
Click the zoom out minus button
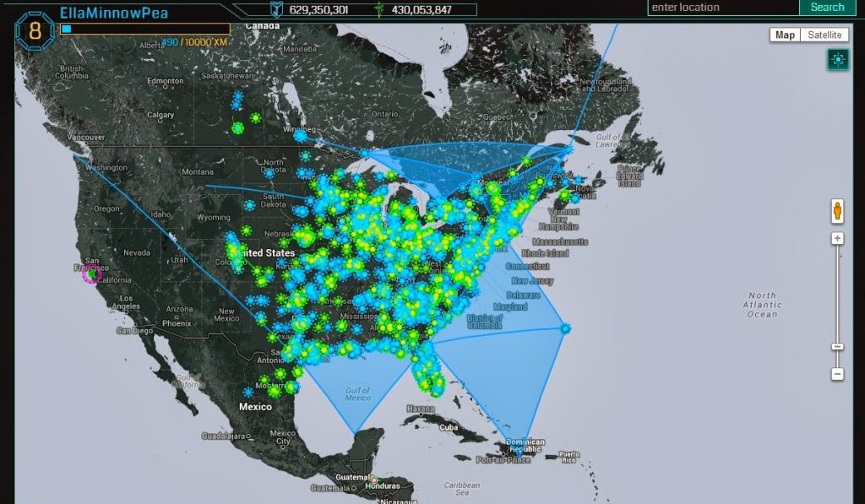pyautogui.click(x=837, y=373)
